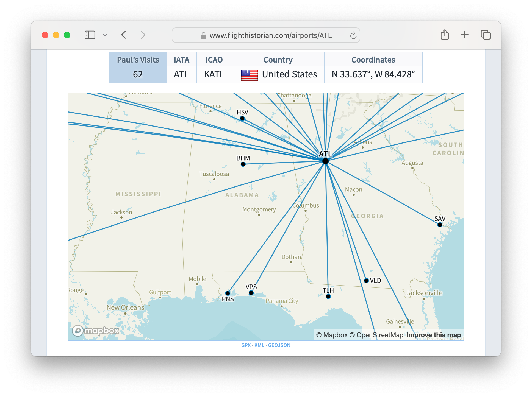Download the KML file
This screenshot has height=397, width=532.
click(x=259, y=345)
